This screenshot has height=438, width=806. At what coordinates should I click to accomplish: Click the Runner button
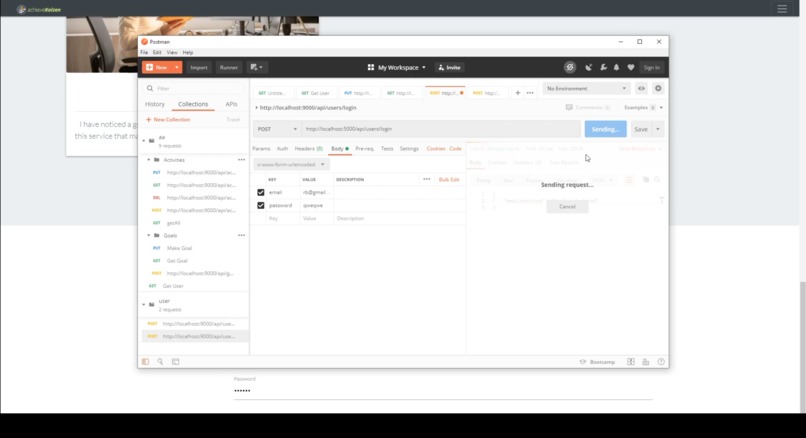229,67
